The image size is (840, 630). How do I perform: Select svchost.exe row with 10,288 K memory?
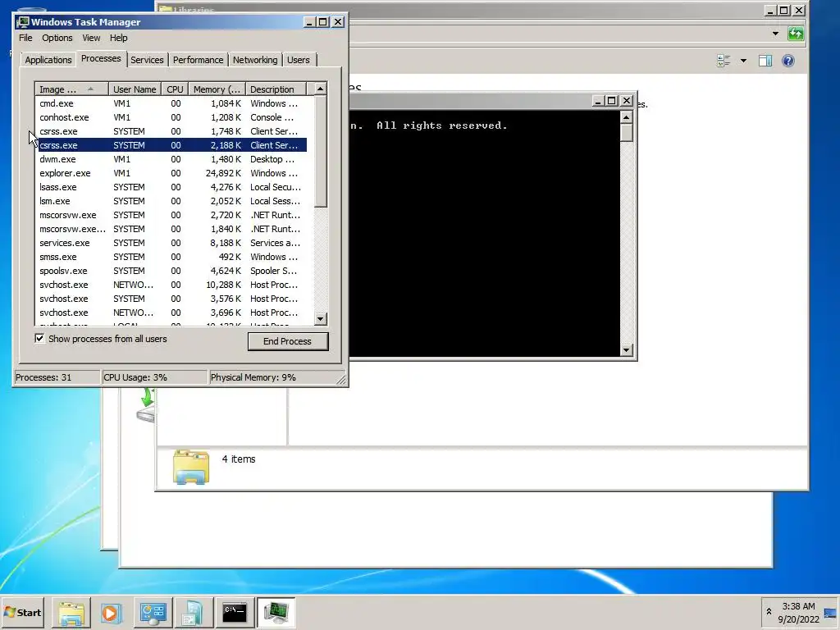coord(171,285)
